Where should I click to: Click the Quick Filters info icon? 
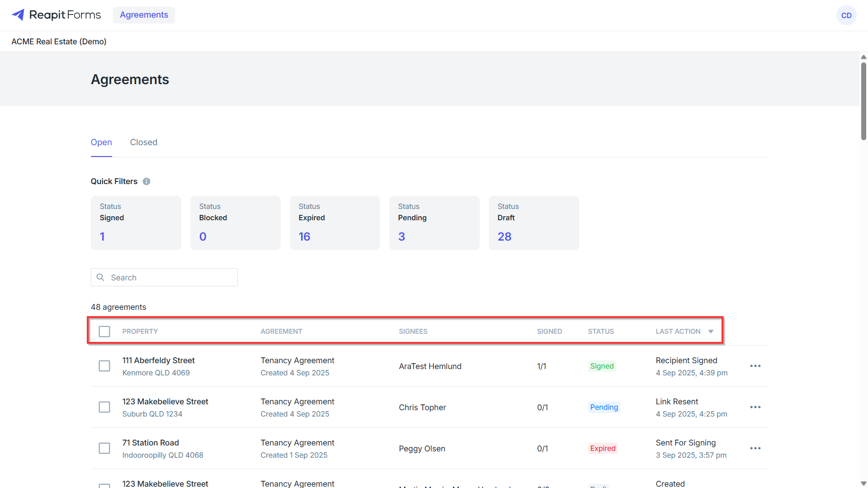coord(146,181)
